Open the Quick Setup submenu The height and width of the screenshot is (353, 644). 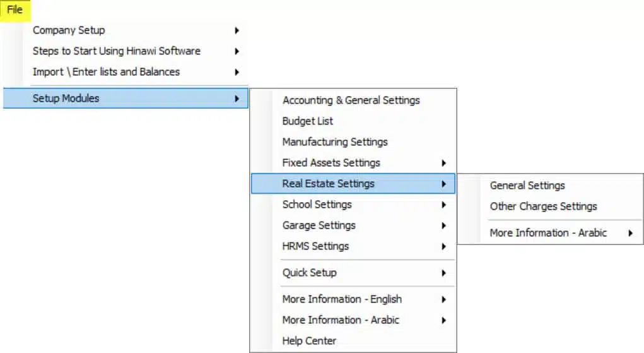(x=353, y=273)
